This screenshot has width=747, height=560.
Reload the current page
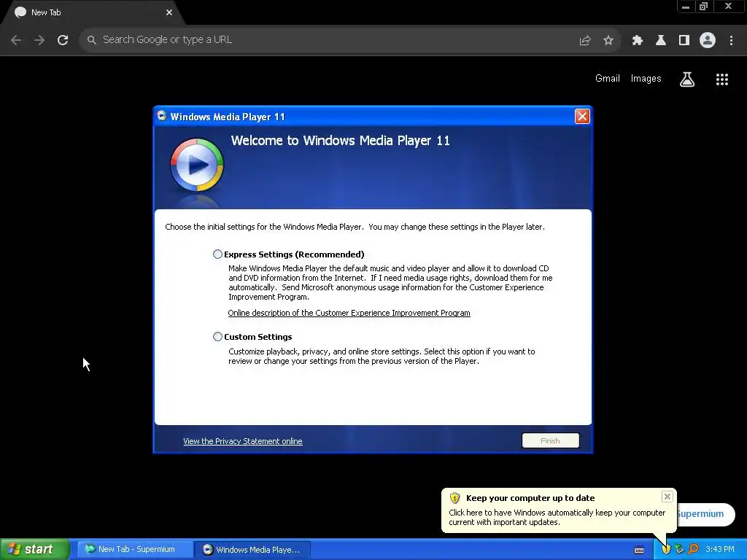click(63, 40)
